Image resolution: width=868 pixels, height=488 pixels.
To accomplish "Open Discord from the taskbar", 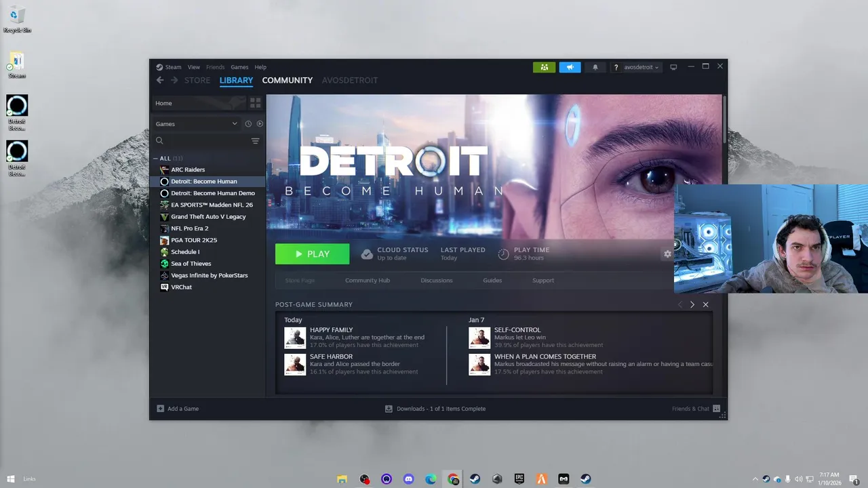I will tap(409, 479).
